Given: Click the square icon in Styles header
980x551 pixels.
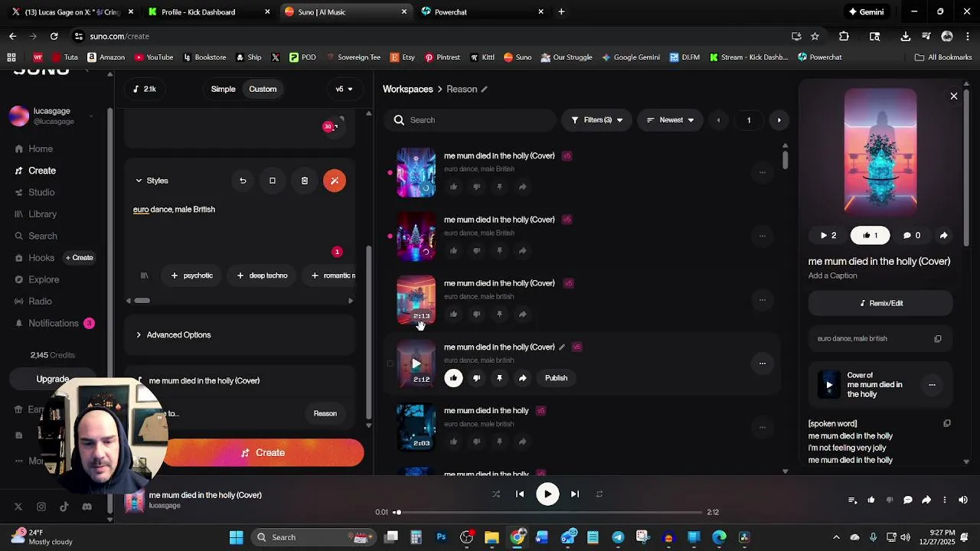Looking at the screenshot, I should click(x=273, y=181).
